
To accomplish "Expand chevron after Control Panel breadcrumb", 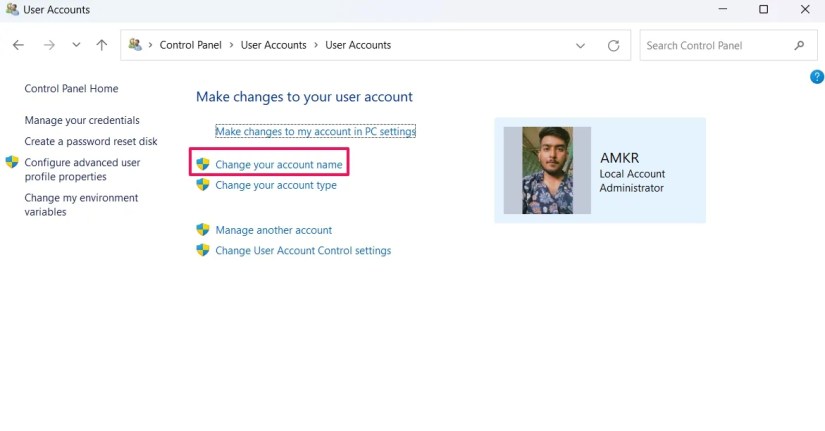I will pos(231,45).
